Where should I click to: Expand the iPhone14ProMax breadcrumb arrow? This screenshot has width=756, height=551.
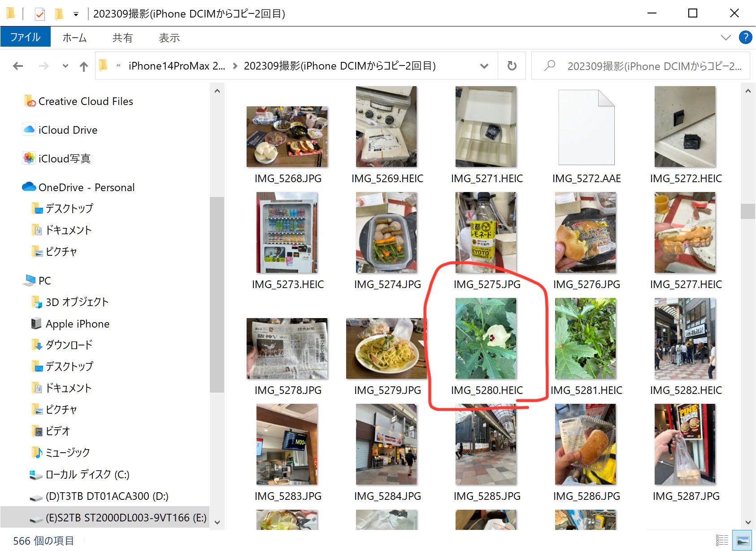(x=235, y=66)
